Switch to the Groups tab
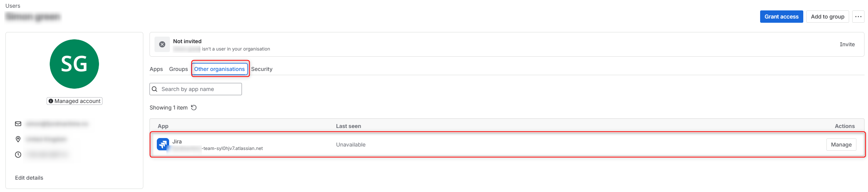The image size is (868, 192). (x=178, y=69)
